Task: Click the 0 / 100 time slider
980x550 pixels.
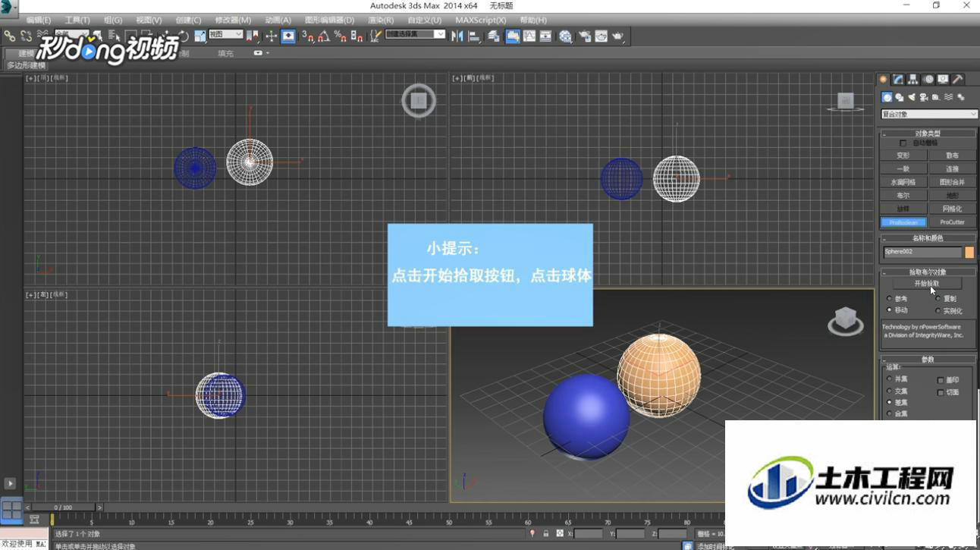Action: (63, 508)
